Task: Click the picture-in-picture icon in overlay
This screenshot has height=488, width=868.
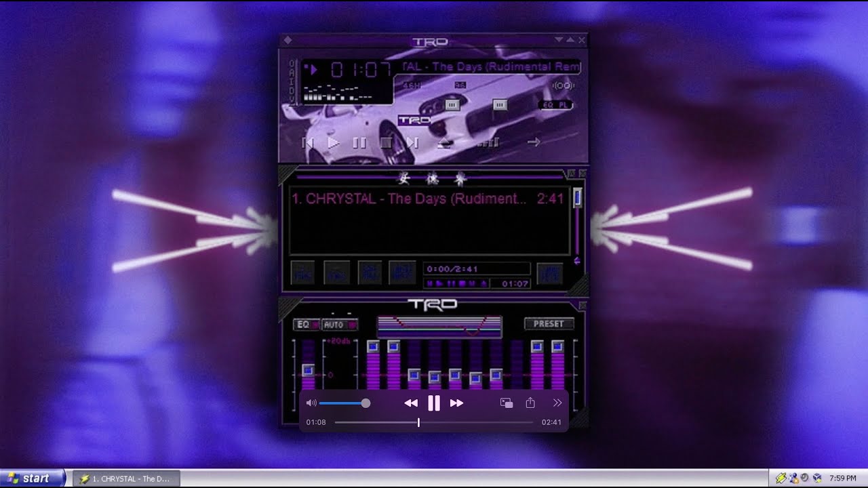Action: click(507, 403)
